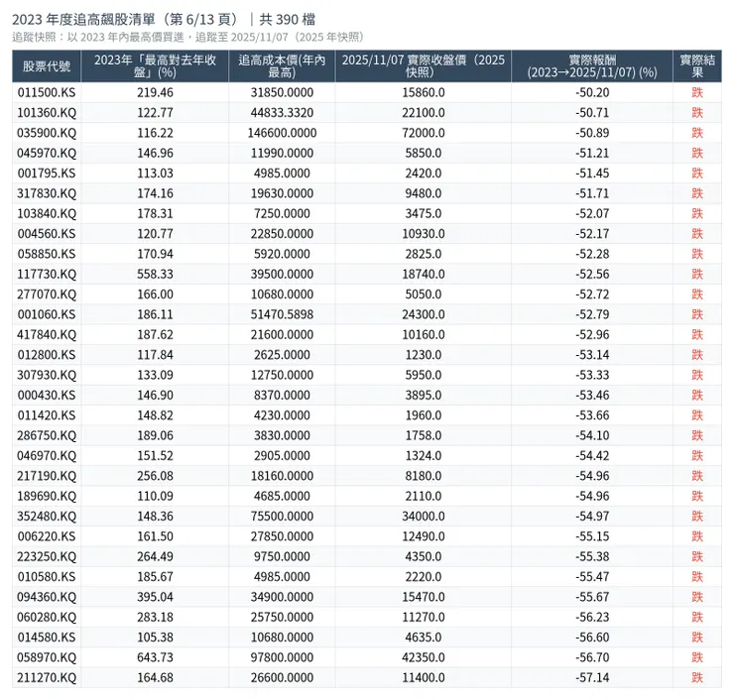Click the 跌 result in 011500.KS row
The image size is (734, 700).
tap(697, 92)
